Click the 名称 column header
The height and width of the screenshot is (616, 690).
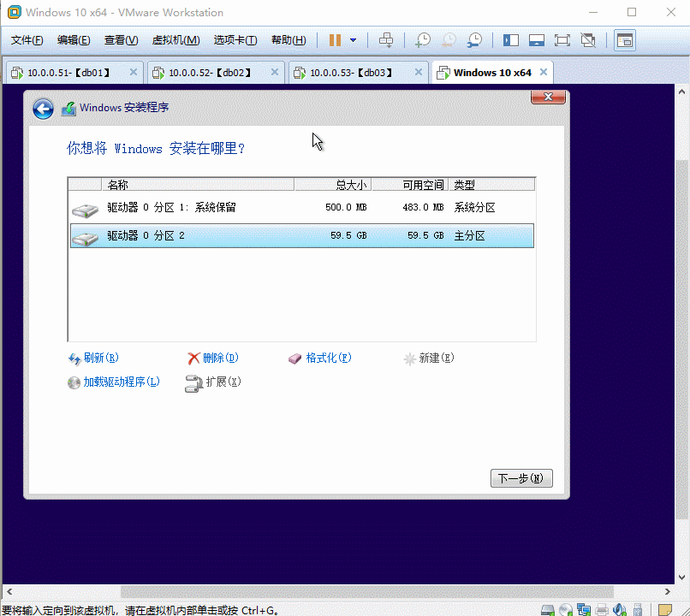198,185
